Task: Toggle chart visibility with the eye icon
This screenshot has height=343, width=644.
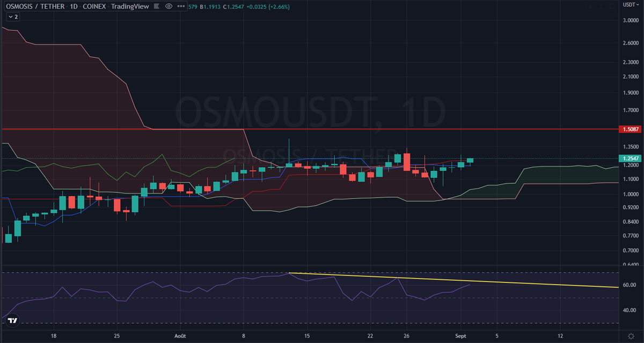Action: point(169,6)
